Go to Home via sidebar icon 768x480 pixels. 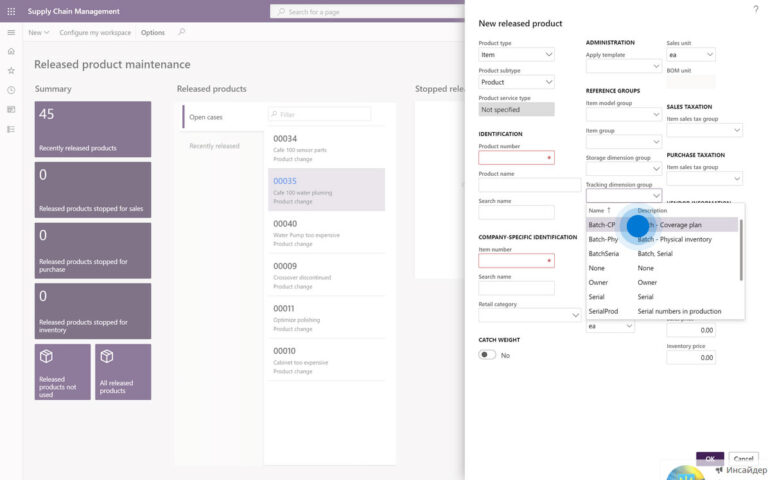11,51
